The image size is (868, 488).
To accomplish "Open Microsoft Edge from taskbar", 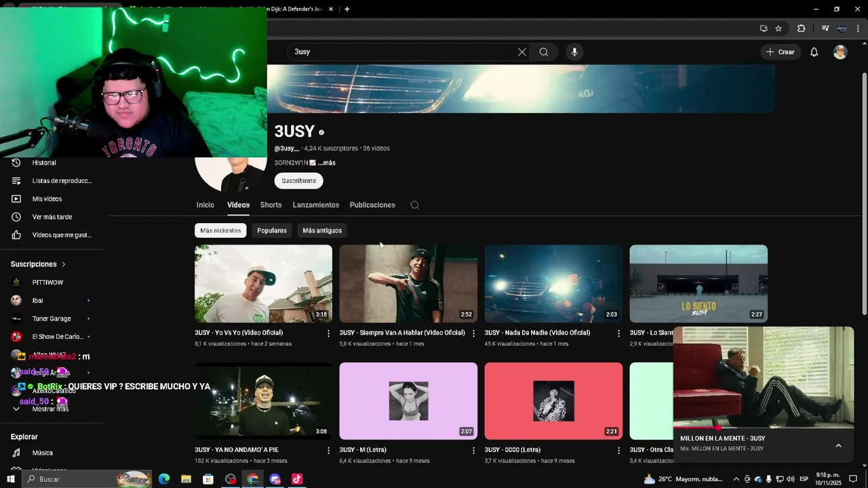I will pos(164,479).
